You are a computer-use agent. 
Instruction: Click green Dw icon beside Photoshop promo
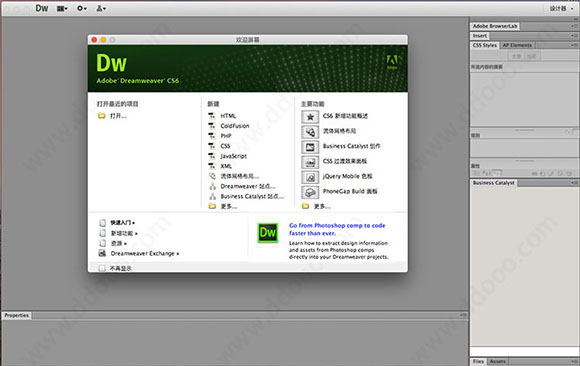point(267,232)
